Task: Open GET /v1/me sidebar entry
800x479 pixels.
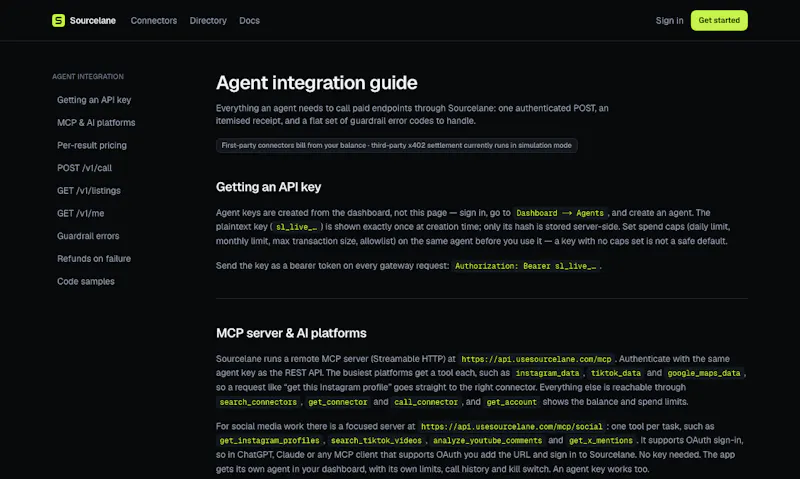Action: (81, 213)
